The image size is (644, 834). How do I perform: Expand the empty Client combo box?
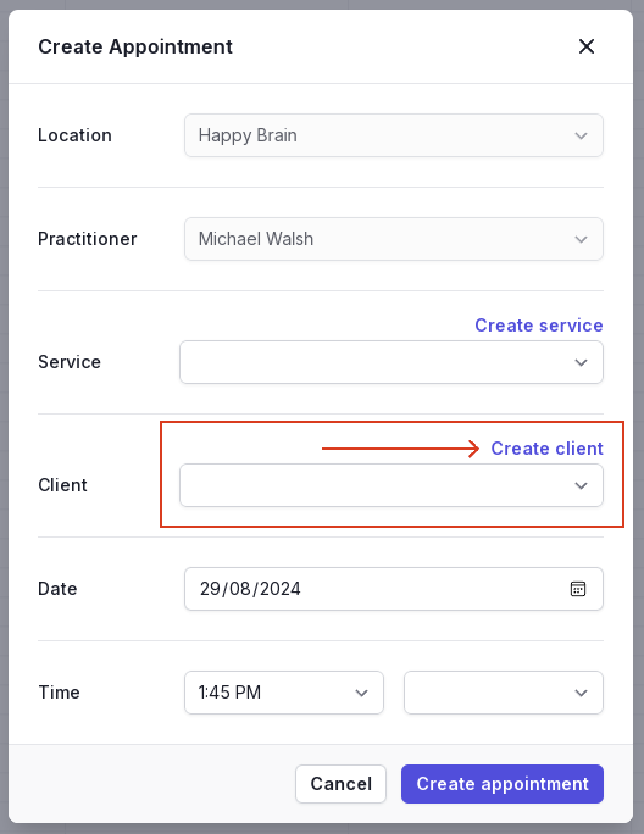(x=392, y=485)
